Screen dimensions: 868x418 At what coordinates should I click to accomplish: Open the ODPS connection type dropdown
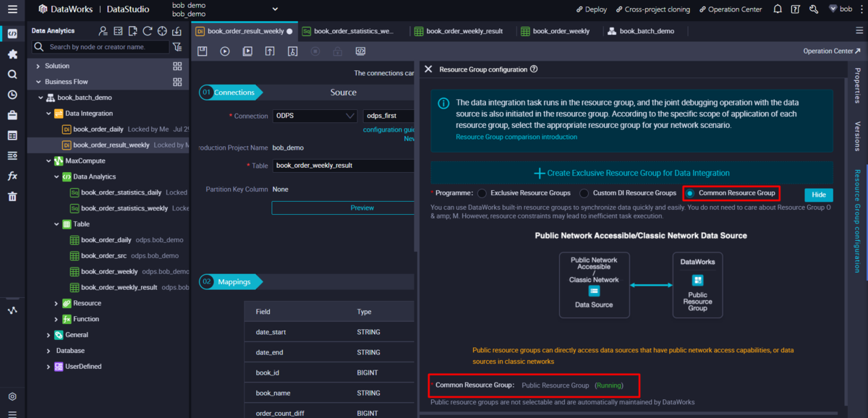315,116
